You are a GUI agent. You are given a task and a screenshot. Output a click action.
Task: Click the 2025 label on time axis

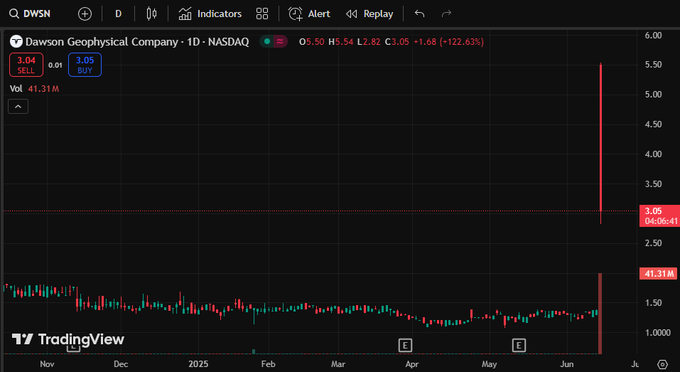(x=198, y=364)
